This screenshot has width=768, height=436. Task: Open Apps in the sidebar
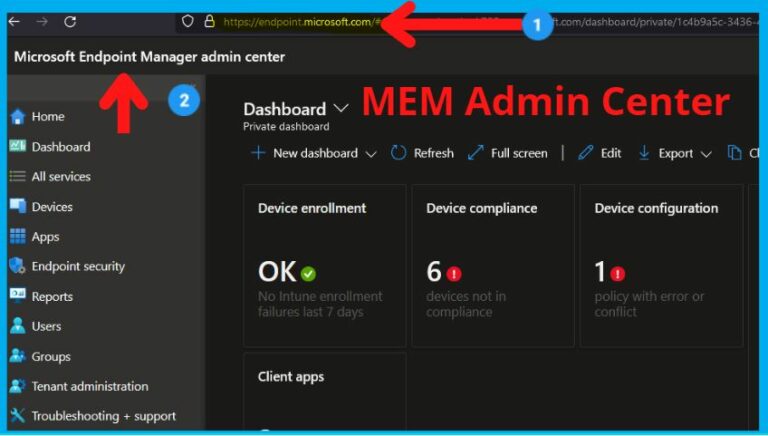click(46, 237)
